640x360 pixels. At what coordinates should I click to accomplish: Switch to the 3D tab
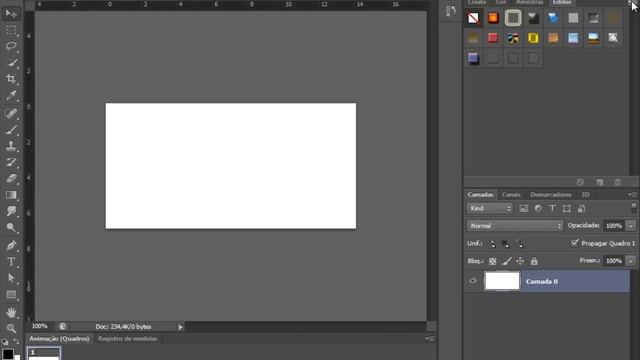[x=585, y=195]
